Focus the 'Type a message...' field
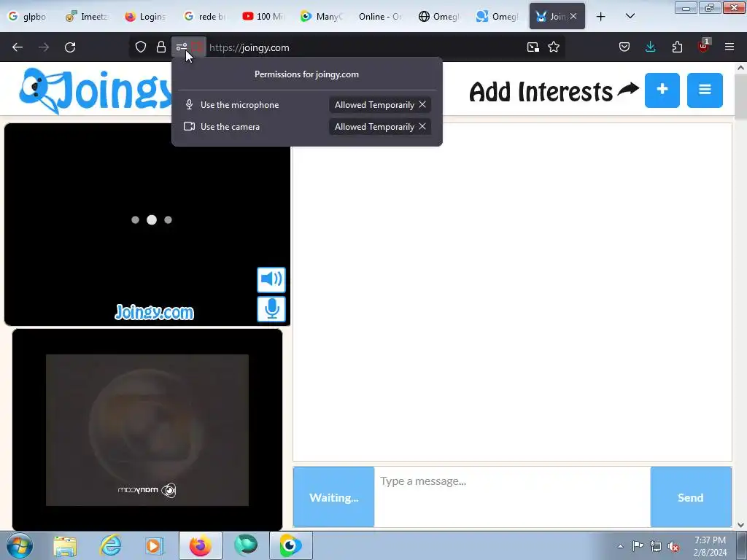This screenshot has height=560, width=747. 512,497
